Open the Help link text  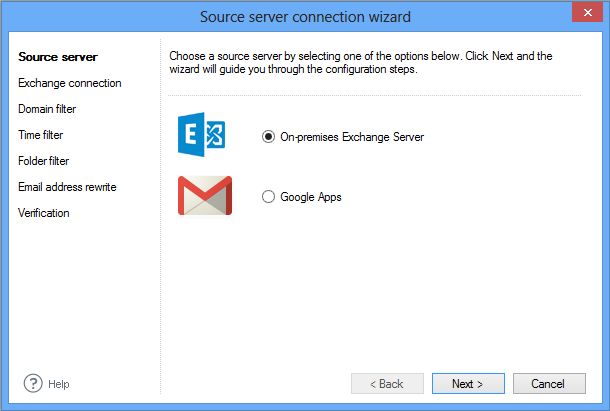pyautogui.click(x=59, y=384)
